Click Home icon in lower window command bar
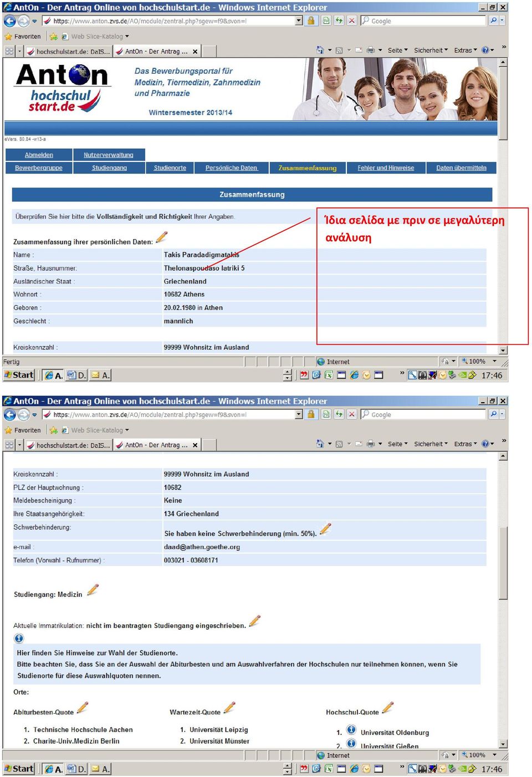The width and height of the screenshot is (532, 777). [x=320, y=444]
